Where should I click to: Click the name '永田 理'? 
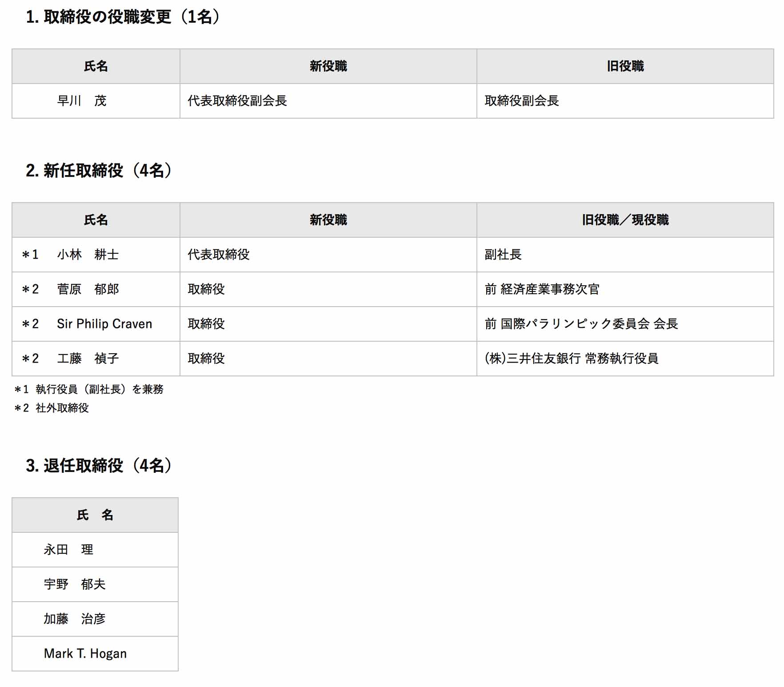[68, 550]
